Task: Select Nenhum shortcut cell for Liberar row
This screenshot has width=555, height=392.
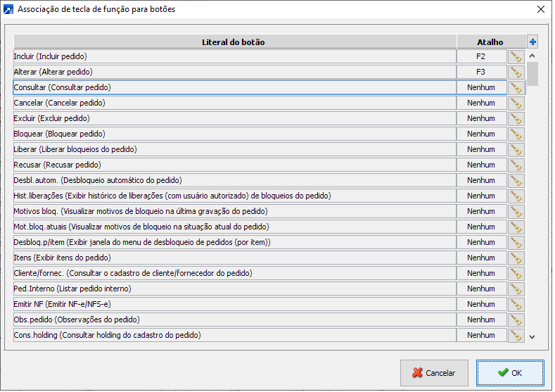Action: click(x=481, y=149)
